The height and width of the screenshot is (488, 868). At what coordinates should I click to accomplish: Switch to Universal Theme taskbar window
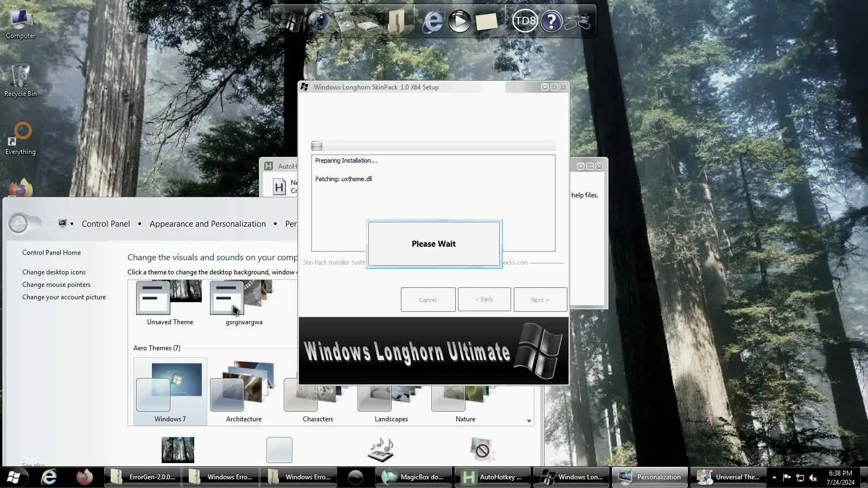click(729, 477)
